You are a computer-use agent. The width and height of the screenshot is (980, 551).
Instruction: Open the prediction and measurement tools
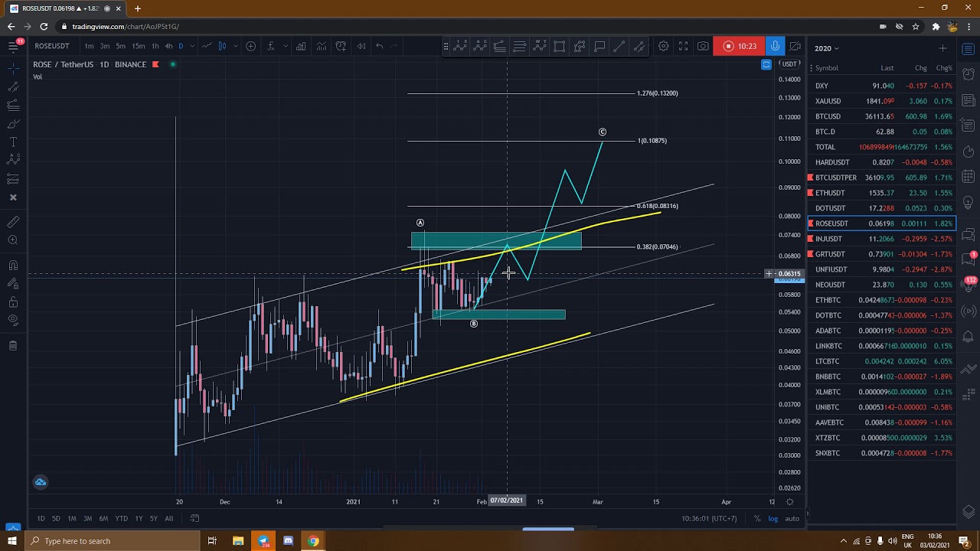13,179
